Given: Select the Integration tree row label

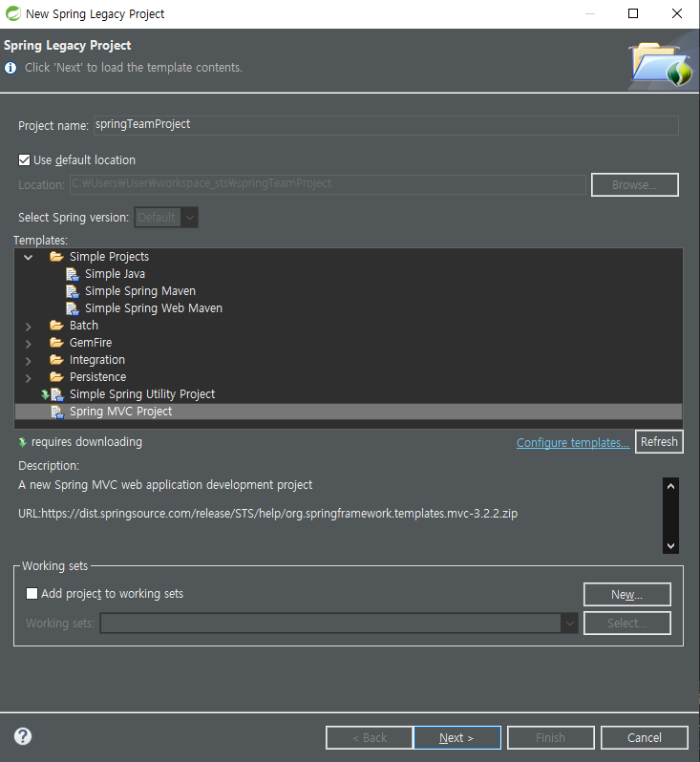Looking at the screenshot, I should click(x=97, y=360).
